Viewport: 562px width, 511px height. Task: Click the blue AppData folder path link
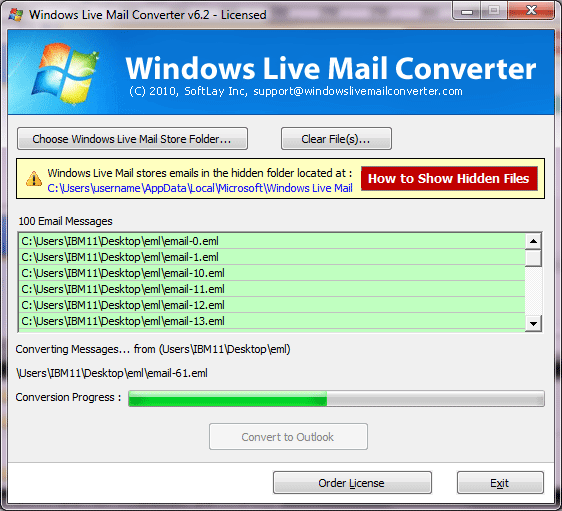pos(200,188)
